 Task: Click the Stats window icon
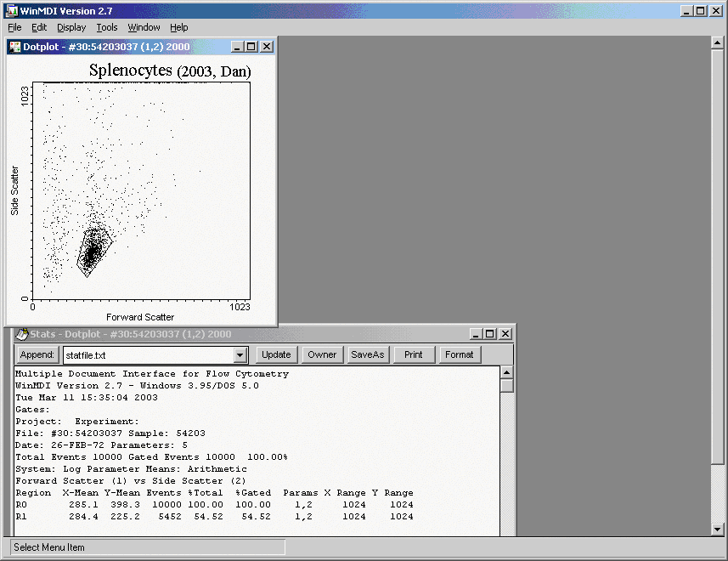pyautogui.click(x=21, y=334)
